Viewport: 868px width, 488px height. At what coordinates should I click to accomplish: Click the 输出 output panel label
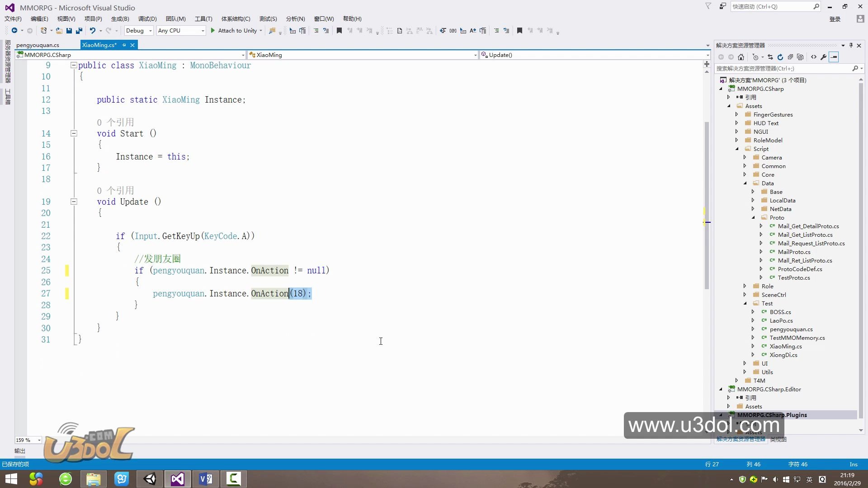coord(20,451)
